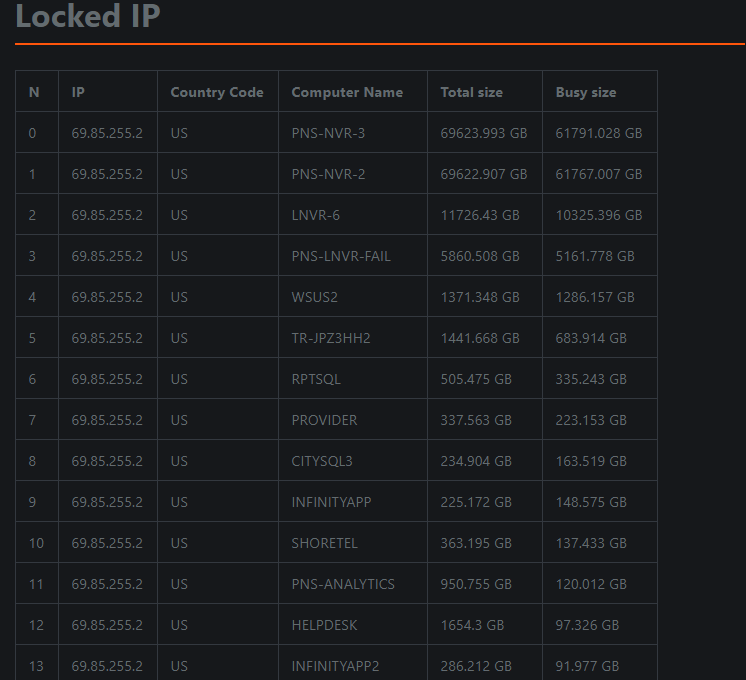The image size is (746, 680).
Task: Click the SHORETEL computer name
Action: click(x=324, y=543)
